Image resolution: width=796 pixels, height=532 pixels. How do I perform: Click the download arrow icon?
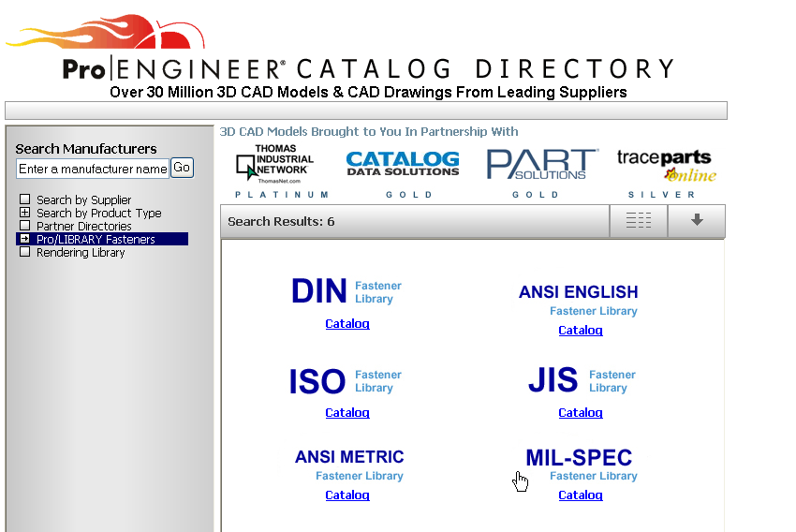697,220
